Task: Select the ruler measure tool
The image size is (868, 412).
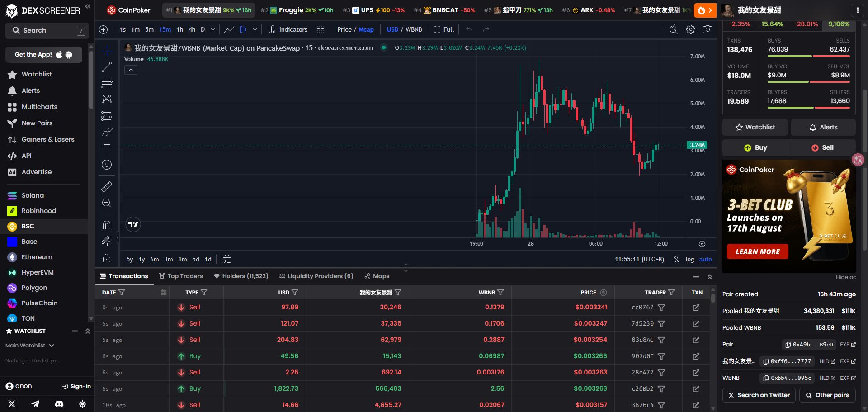Action: 107,186
